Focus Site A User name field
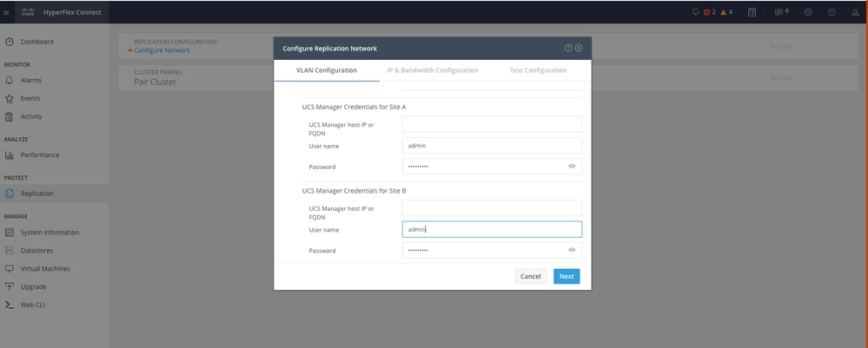Screen dimensions: 868x348 pyautogui.click(x=492, y=146)
